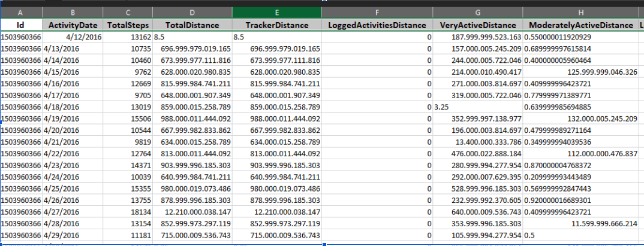Screen dimensions: 644x246
Task: Select ModeratelyActiveDistance cell 112.000.000.476.837
Action: pyautogui.click(x=580, y=154)
